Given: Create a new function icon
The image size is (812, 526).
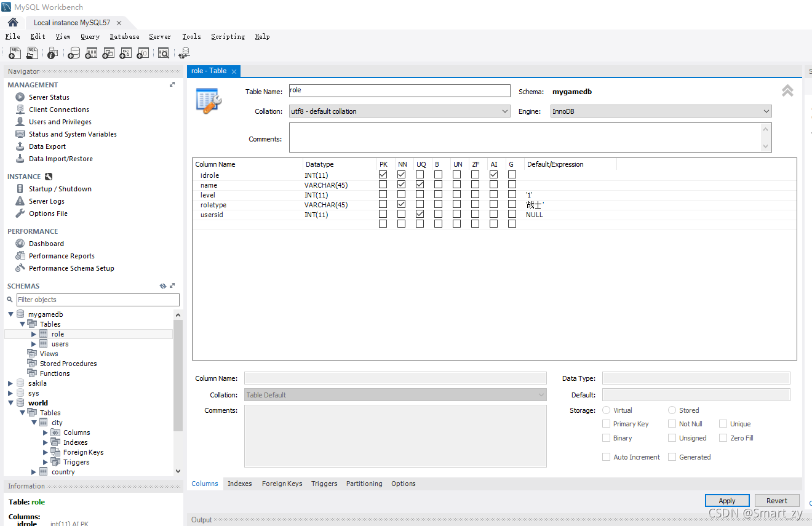Looking at the screenshot, I should pyautogui.click(x=143, y=54).
